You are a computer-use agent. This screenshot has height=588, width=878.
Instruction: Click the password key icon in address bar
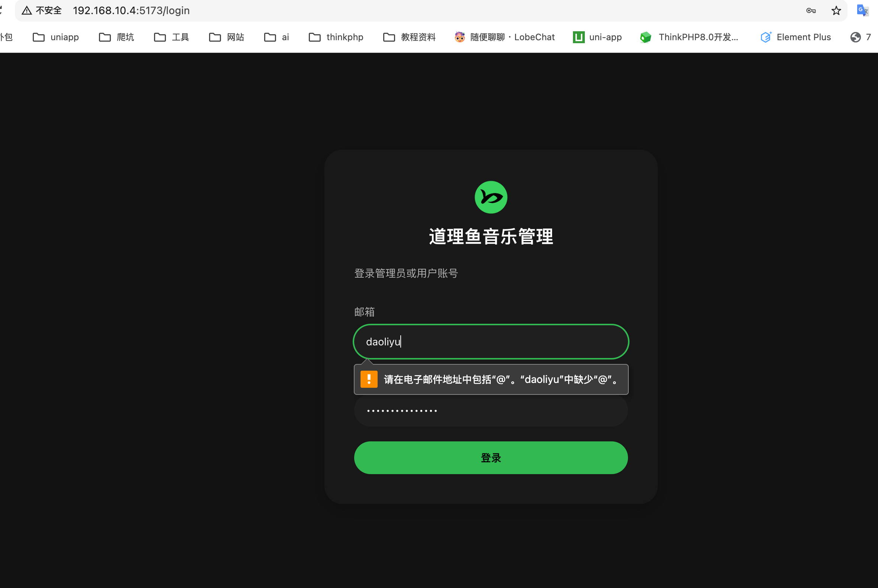pyautogui.click(x=811, y=10)
